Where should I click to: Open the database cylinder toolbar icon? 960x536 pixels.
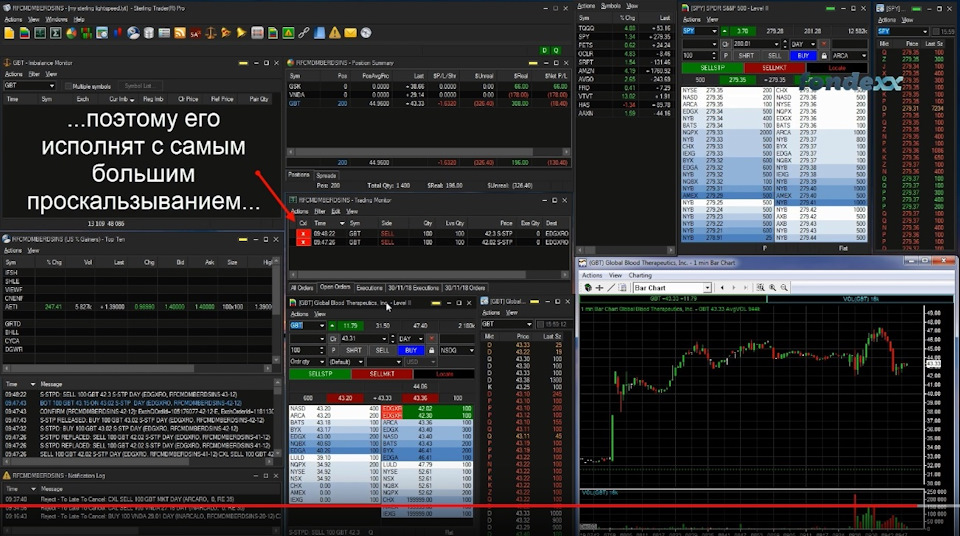(149, 33)
